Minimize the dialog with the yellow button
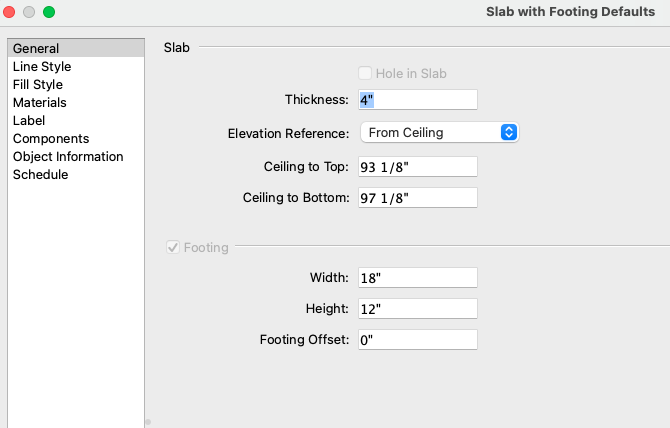 29,12
